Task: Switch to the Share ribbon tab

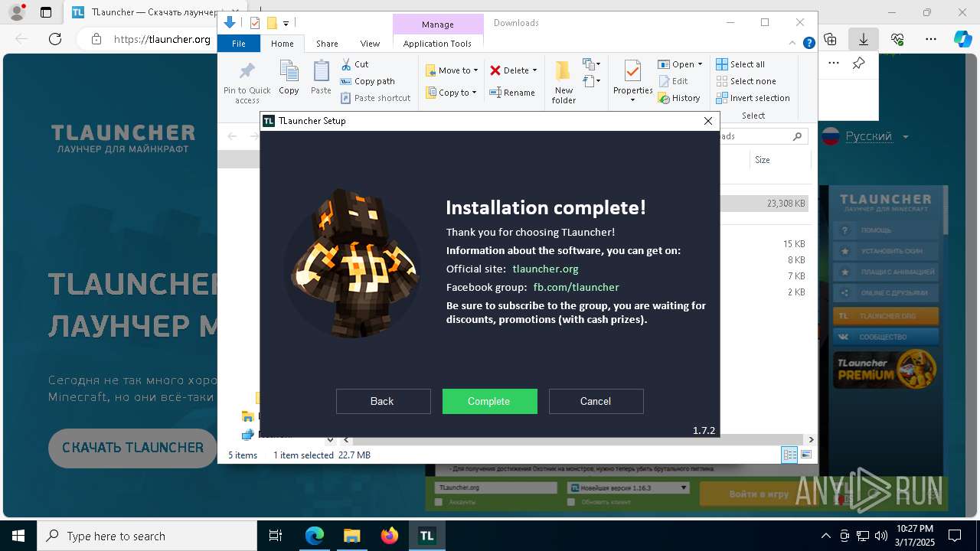Action: (327, 44)
